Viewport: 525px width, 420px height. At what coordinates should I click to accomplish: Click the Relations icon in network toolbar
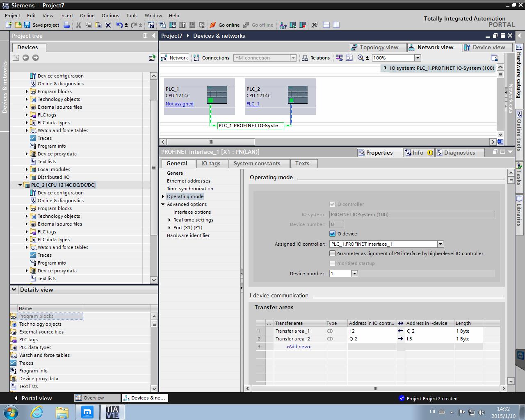pyautogui.click(x=305, y=58)
